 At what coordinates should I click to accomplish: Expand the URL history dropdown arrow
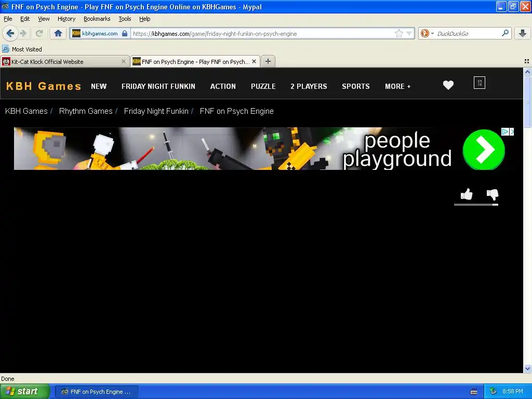coord(409,33)
